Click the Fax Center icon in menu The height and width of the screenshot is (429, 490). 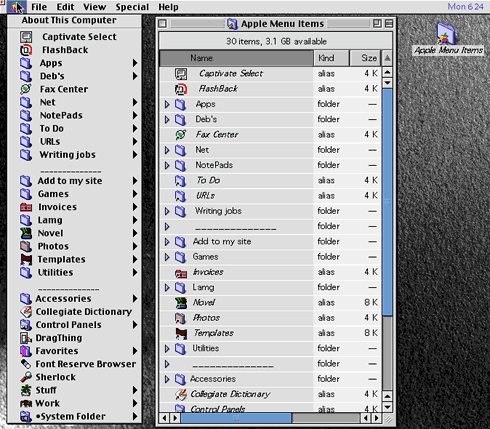click(x=26, y=89)
